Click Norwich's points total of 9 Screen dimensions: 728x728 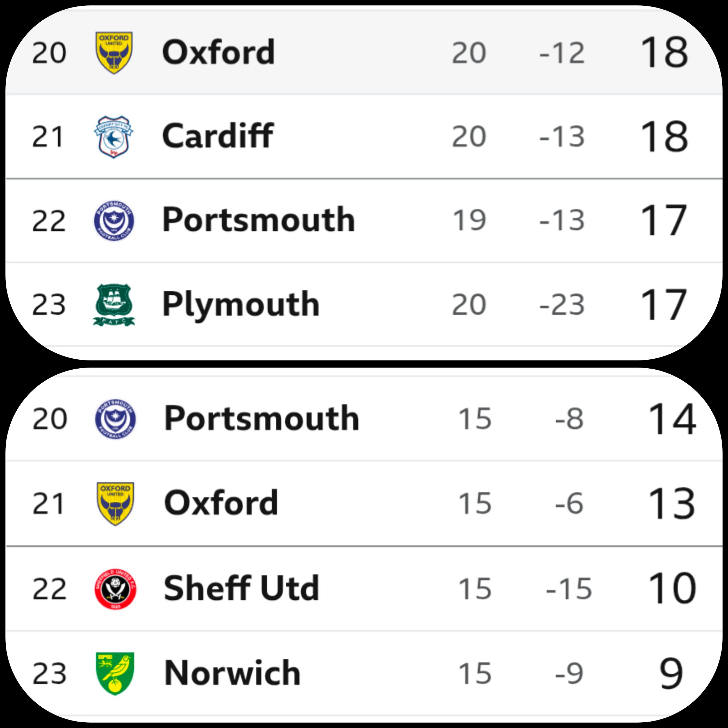671,674
